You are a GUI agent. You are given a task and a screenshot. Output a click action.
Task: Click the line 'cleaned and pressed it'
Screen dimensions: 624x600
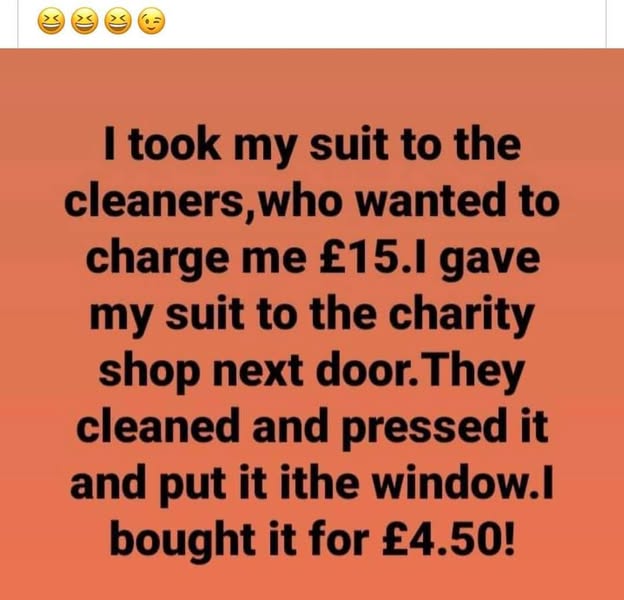(313, 428)
